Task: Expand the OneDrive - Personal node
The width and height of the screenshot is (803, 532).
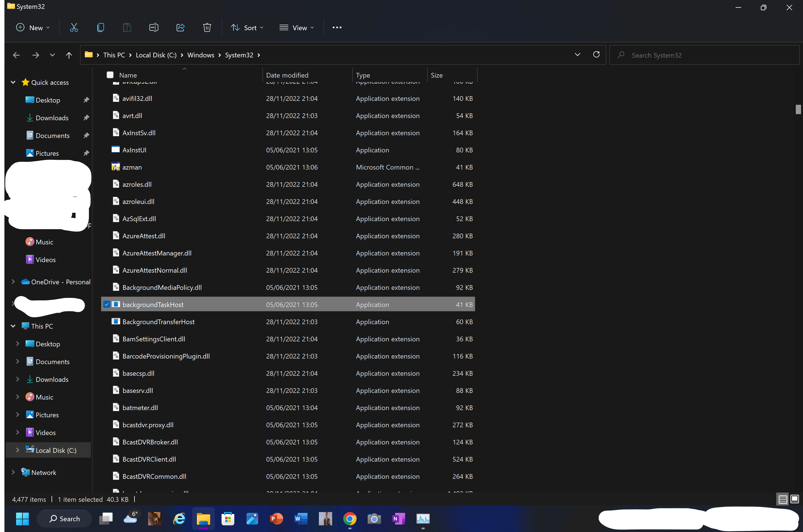Action: [13, 282]
